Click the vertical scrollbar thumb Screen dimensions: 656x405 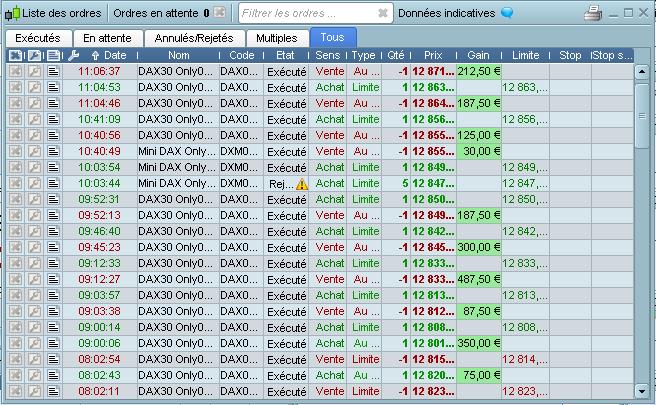point(642,115)
